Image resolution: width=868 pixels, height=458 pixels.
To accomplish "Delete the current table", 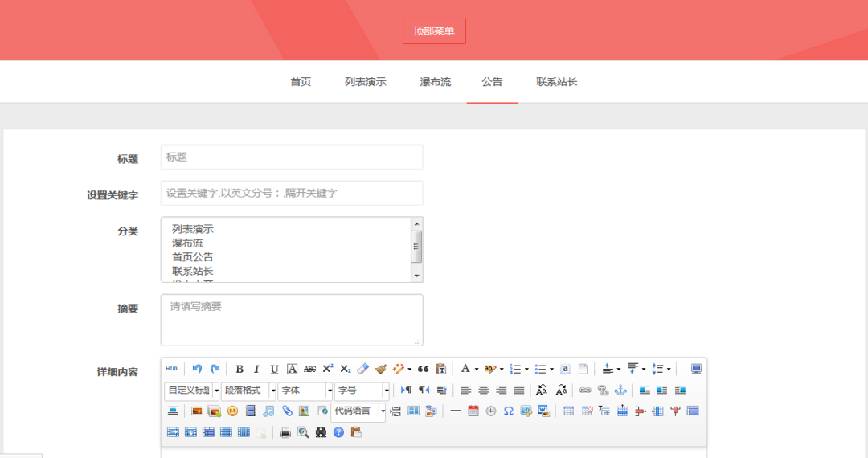I will click(x=587, y=411).
